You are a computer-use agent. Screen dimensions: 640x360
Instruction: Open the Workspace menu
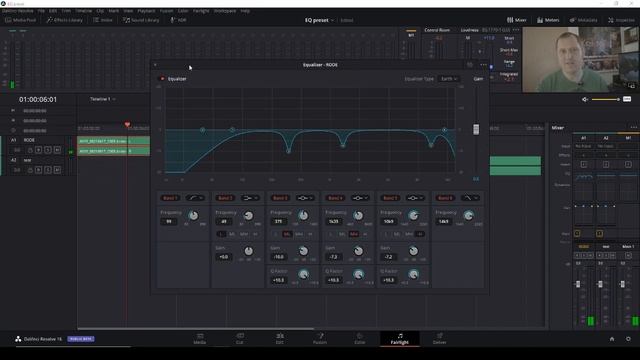coord(225,11)
